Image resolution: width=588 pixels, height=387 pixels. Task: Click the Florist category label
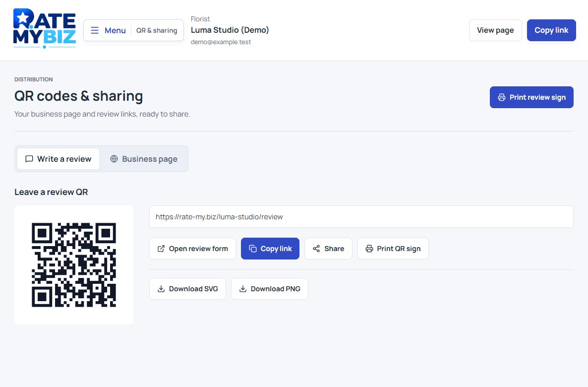tap(200, 19)
